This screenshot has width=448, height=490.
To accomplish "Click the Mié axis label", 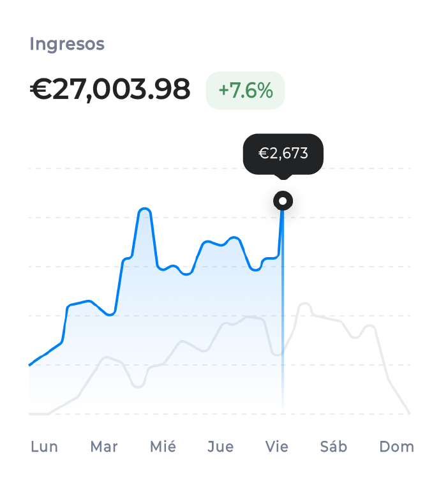I will pyautogui.click(x=163, y=447).
